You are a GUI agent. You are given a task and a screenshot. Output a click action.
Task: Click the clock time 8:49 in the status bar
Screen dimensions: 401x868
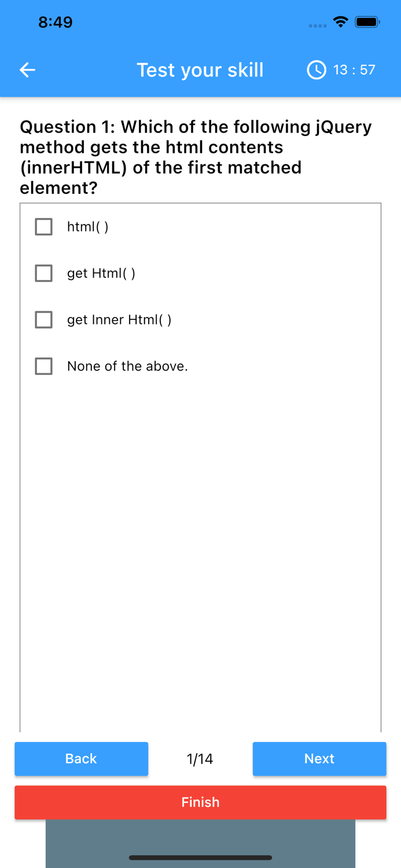click(56, 21)
